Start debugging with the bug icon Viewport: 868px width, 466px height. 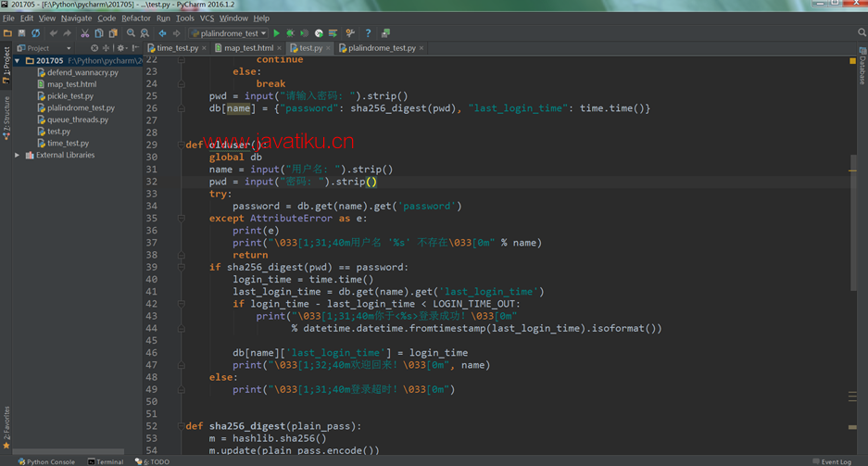(290, 33)
